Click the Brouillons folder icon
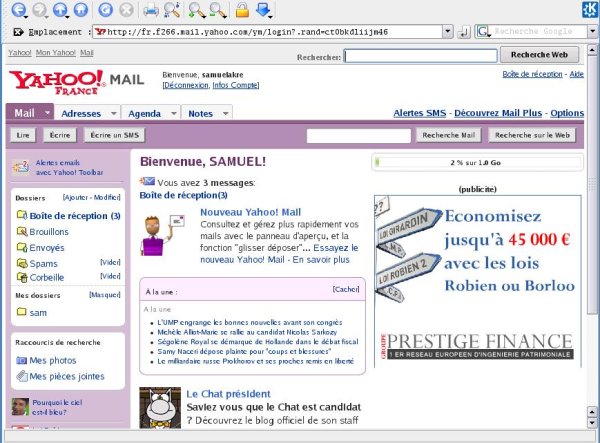600x443 pixels. point(22,231)
